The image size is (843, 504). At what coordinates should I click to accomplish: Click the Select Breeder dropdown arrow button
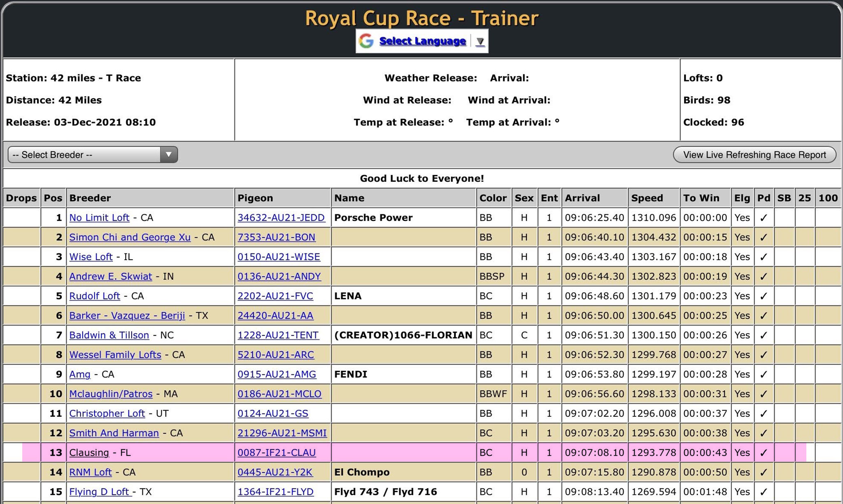point(169,155)
